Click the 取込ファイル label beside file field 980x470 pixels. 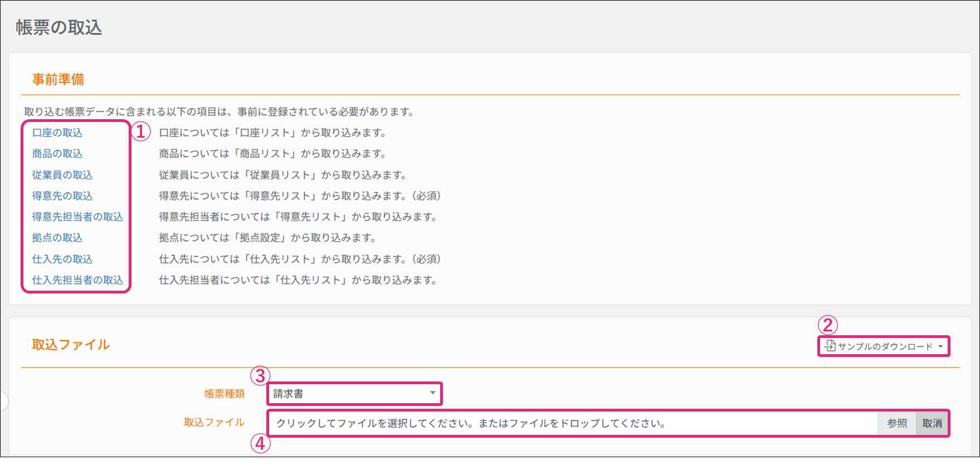[214, 423]
